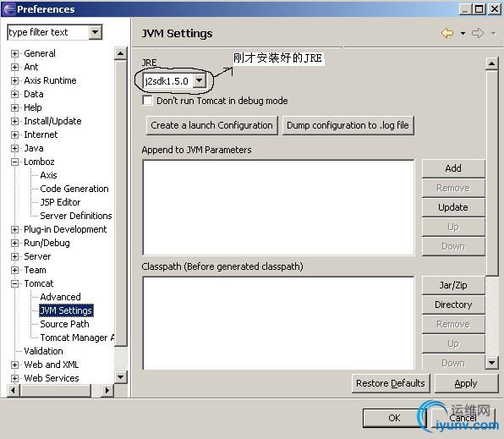504x439 pixels.
Task: Enable Don't run Tomcat in debug mode
Action: [147, 101]
